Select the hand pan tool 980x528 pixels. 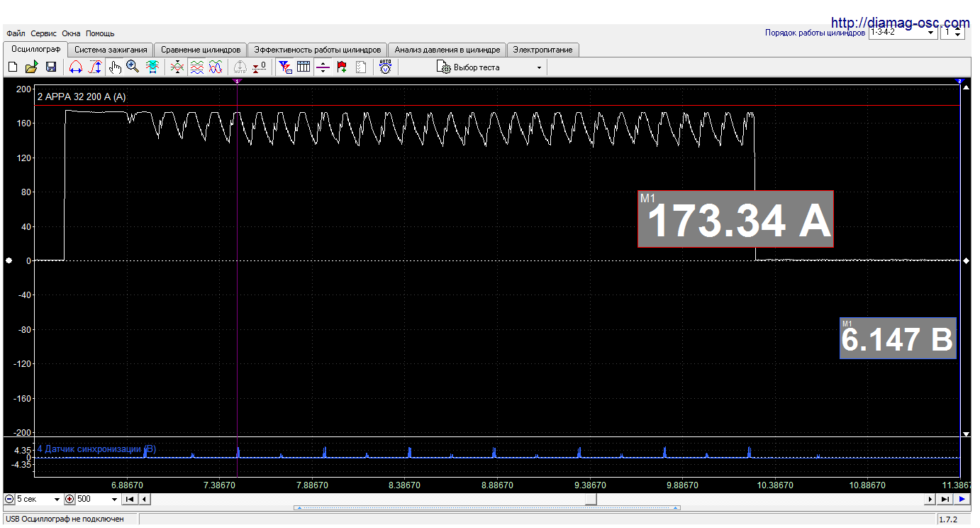(x=115, y=67)
